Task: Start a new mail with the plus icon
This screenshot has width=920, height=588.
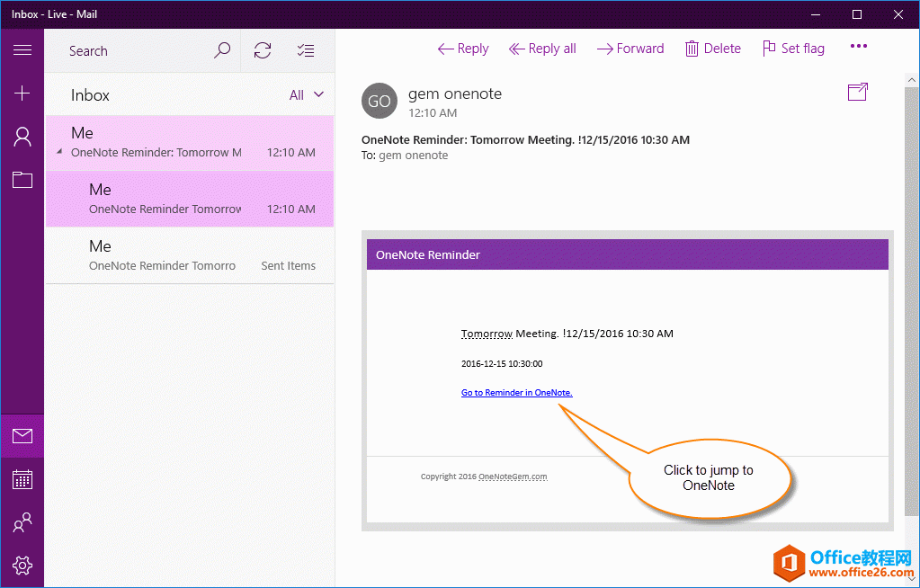Action: click(x=22, y=93)
